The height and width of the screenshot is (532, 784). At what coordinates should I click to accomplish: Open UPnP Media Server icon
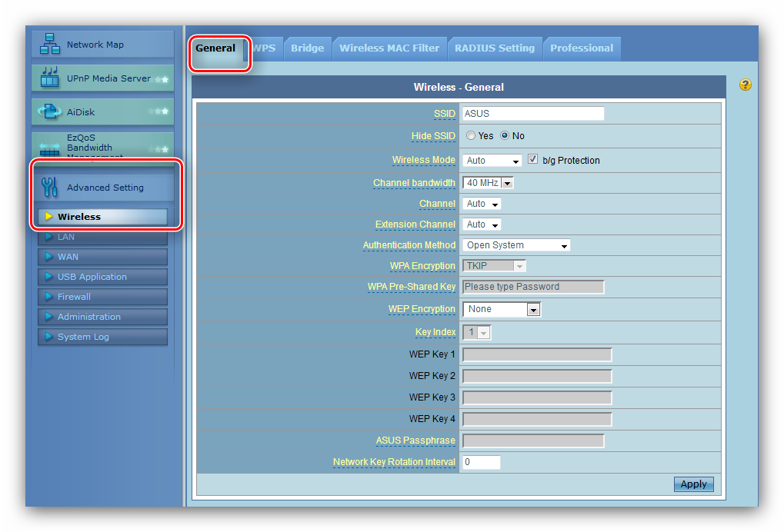tap(50, 78)
